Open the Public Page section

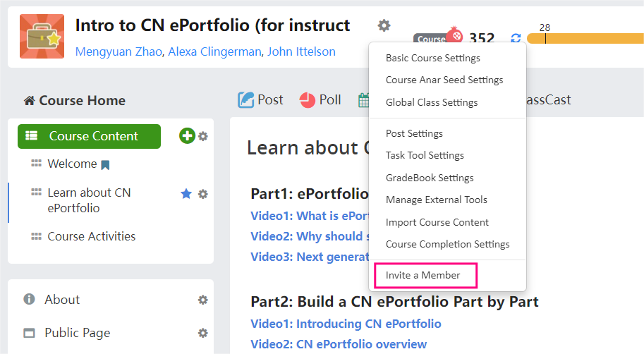click(x=77, y=333)
